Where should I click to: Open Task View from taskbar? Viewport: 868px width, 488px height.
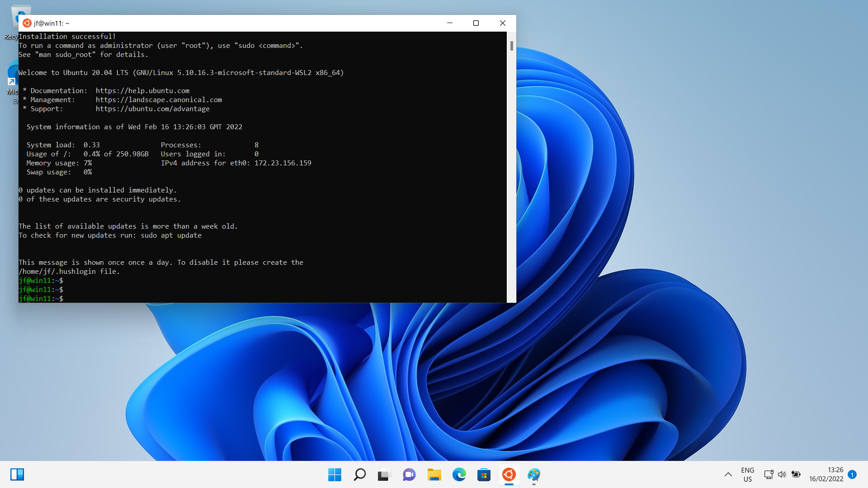384,474
